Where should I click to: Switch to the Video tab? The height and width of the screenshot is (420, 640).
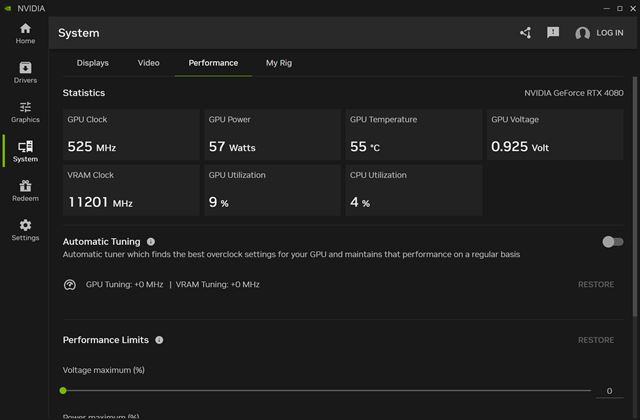click(x=149, y=63)
